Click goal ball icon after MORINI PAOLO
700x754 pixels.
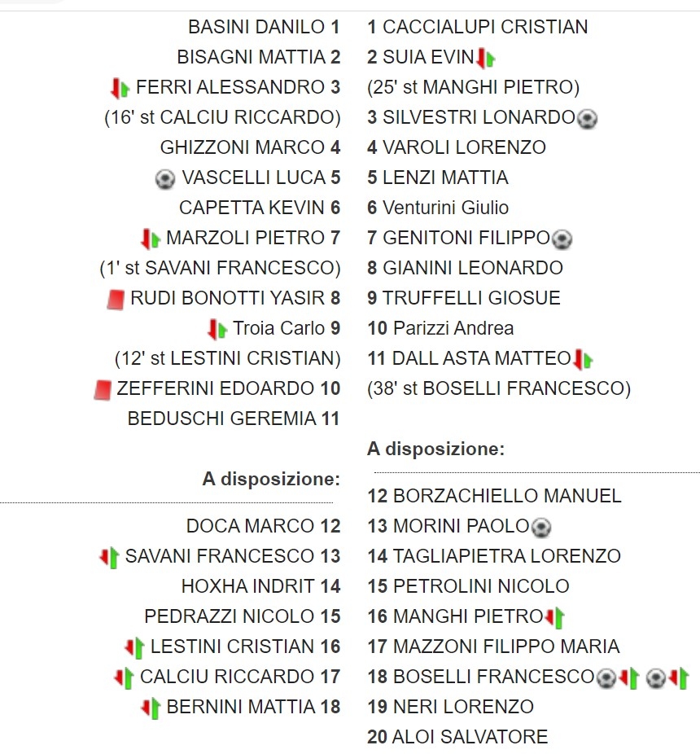[x=541, y=528]
